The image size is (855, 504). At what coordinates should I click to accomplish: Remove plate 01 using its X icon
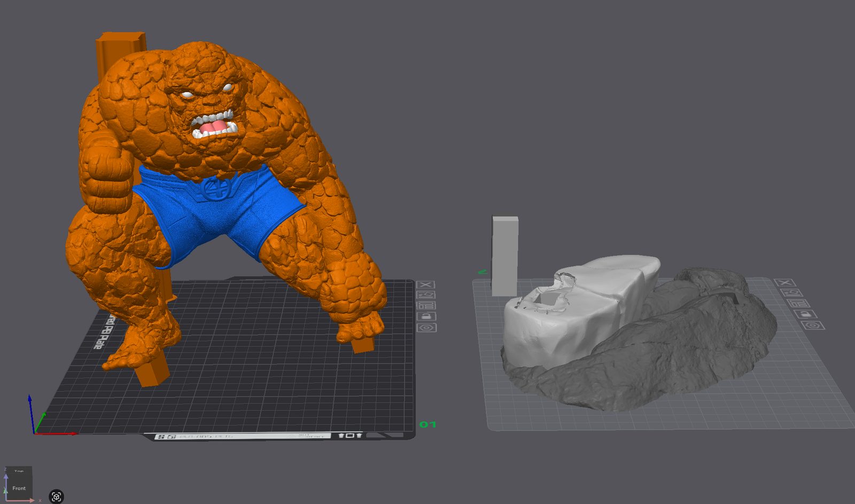[x=426, y=285]
